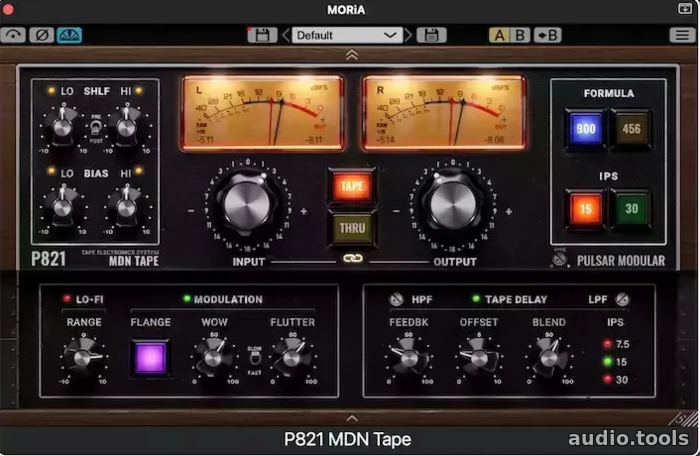Viewport: 700px width, 456px height.
Task: Click the output minus sign
Action: point(396,211)
